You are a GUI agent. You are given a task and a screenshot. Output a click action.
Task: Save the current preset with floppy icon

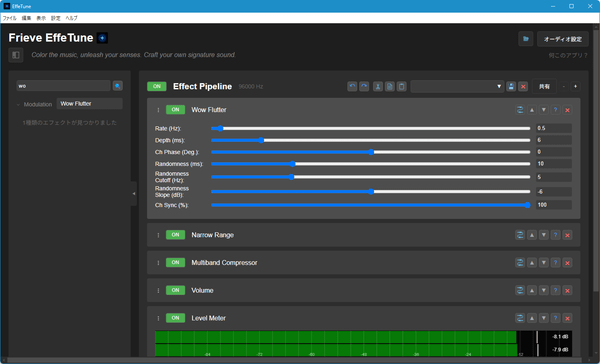511,87
